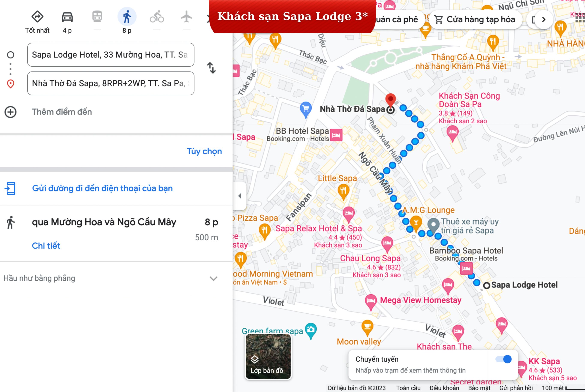
Task: Toggle the 'Chuyển tuyến' transit switch
Action: point(504,359)
